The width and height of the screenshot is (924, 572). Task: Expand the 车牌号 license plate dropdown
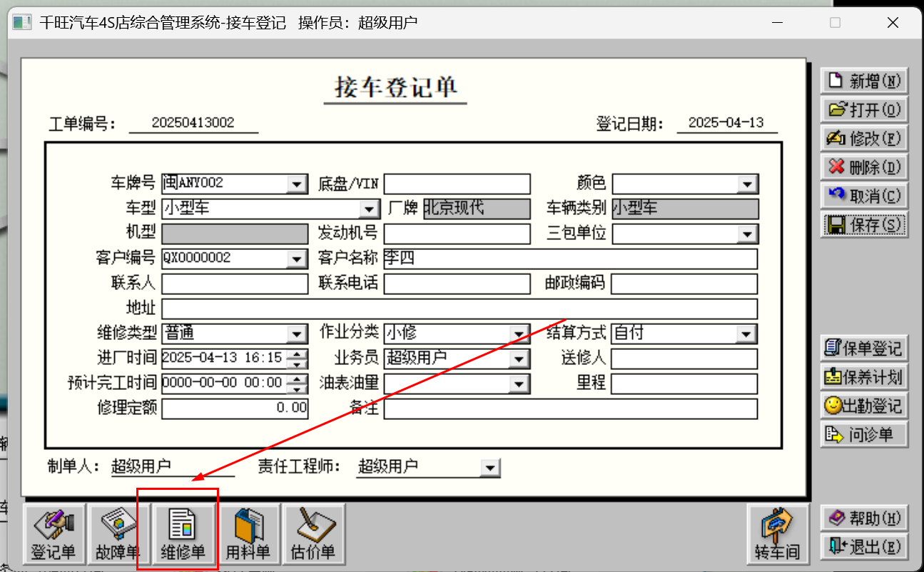(298, 184)
